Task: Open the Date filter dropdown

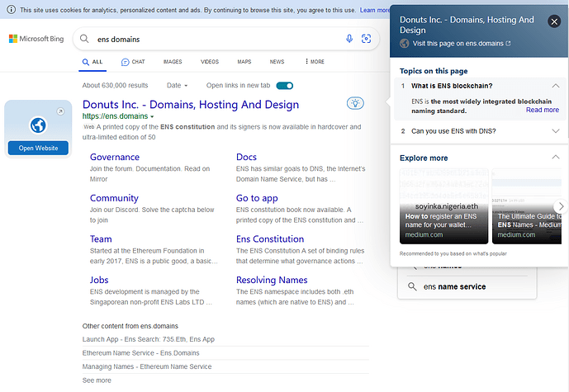Action: click(177, 86)
